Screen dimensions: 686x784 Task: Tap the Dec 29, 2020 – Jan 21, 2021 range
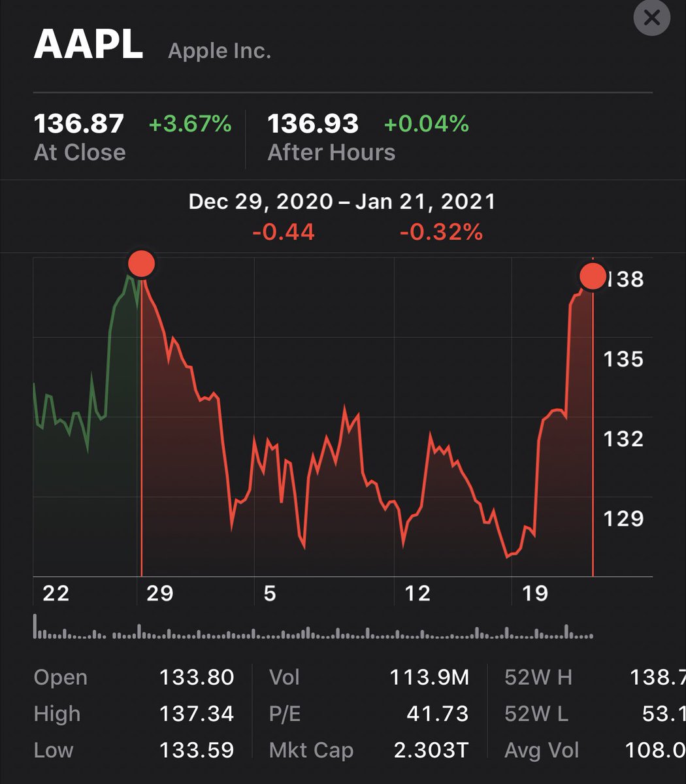[x=342, y=201]
